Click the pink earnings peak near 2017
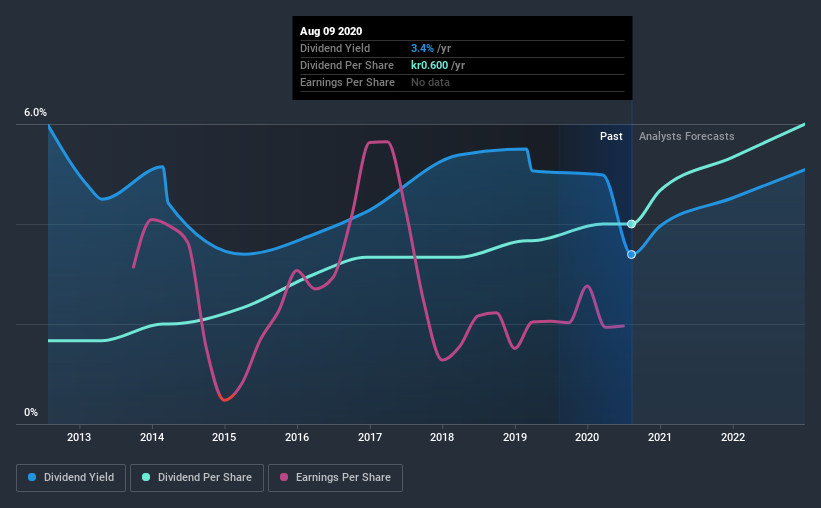821x508 pixels. tap(379, 142)
